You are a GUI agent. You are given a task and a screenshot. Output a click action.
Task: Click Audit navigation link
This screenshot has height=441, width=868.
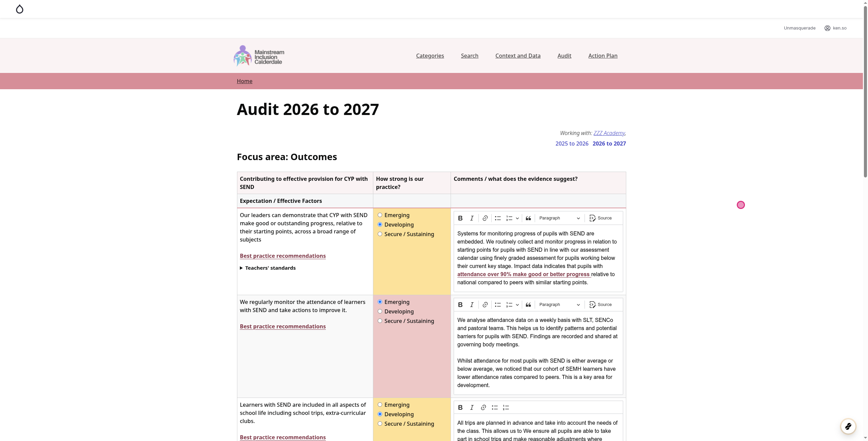click(x=564, y=56)
